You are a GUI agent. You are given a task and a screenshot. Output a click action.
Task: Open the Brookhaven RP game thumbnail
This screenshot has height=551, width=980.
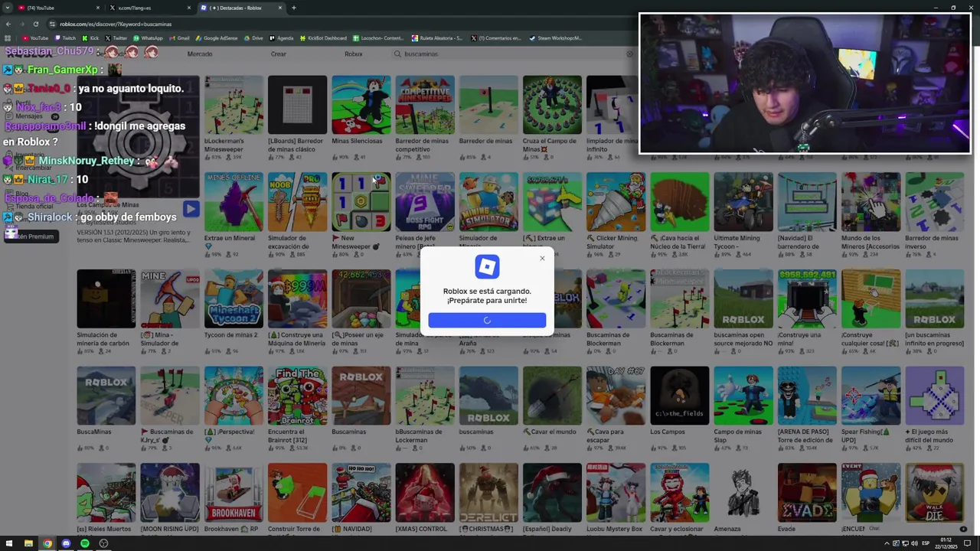point(234,492)
